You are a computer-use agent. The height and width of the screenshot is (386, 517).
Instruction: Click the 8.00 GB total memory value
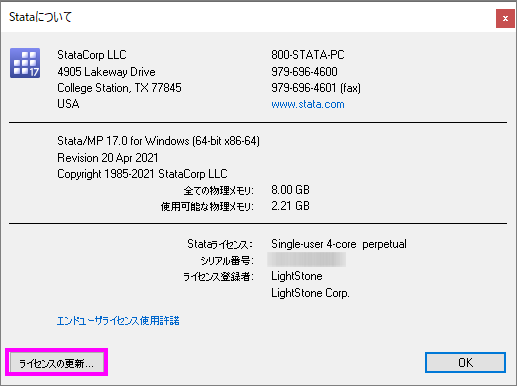290,190
